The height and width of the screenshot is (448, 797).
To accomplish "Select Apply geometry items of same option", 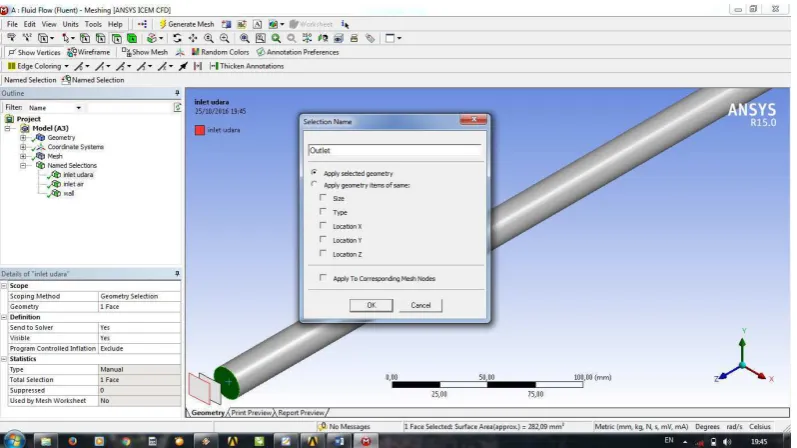I will point(314,185).
